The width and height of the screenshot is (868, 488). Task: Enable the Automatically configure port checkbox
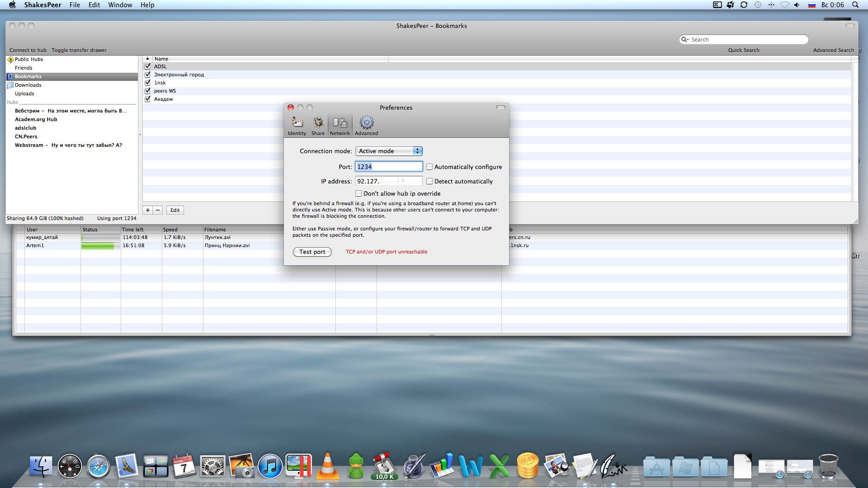click(x=429, y=167)
